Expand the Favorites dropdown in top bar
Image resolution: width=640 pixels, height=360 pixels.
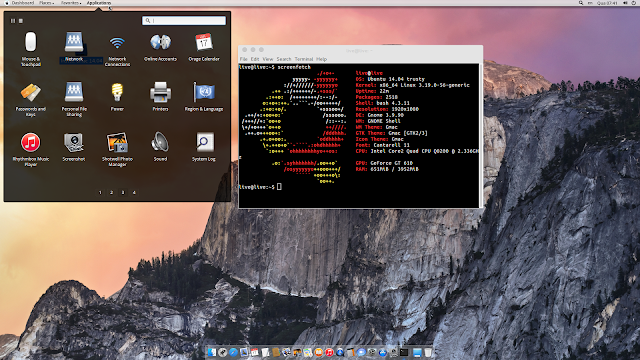click(x=71, y=3)
